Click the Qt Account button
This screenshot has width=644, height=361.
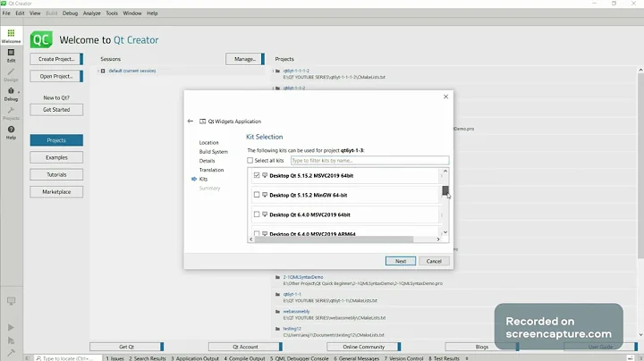245,347
